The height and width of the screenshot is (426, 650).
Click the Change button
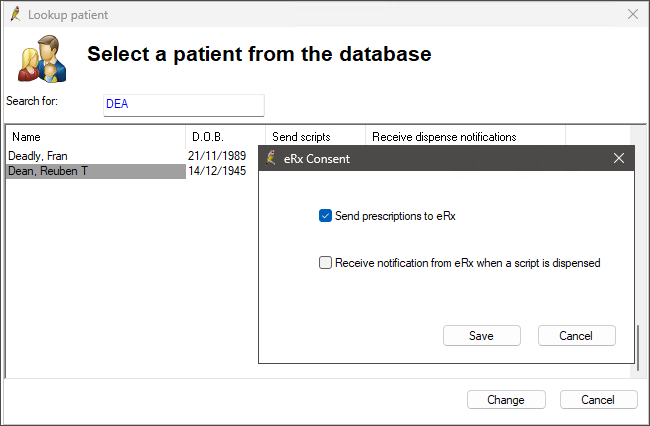(x=506, y=399)
